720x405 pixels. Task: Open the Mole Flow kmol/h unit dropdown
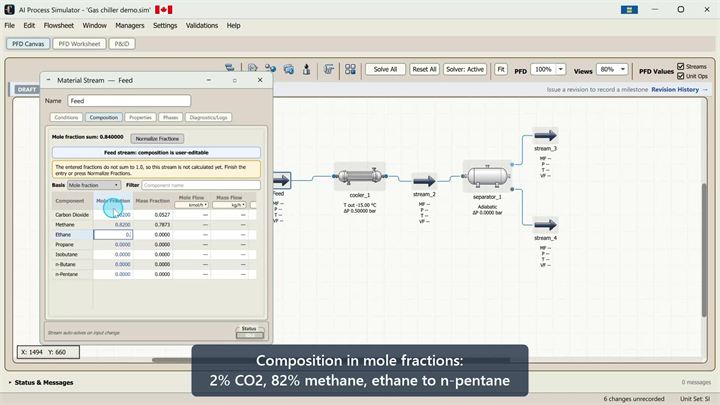(x=191, y=205)
